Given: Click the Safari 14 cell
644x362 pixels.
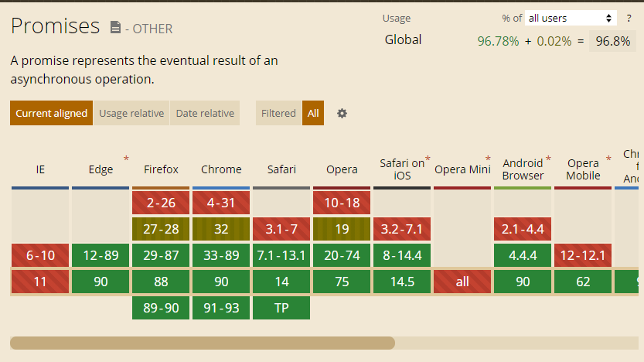Looking at the screenshot, I should click(281, 282).
